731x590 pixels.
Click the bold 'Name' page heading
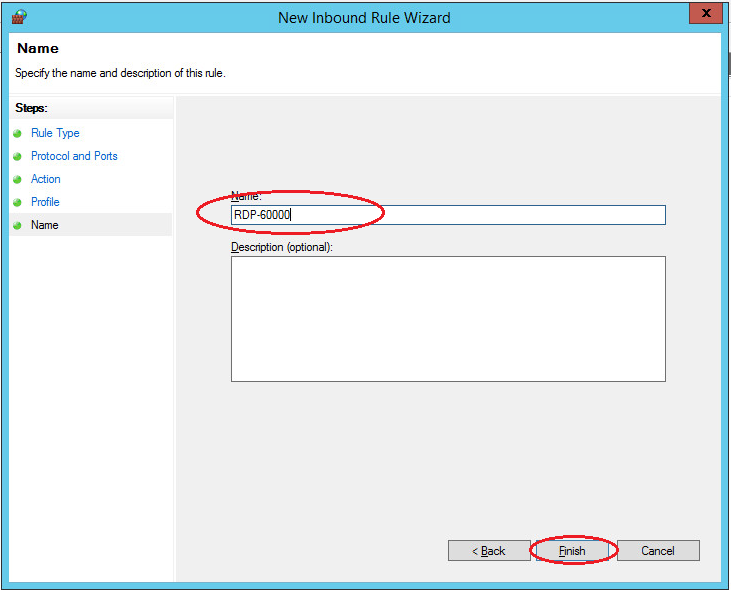tap(38, 48)
